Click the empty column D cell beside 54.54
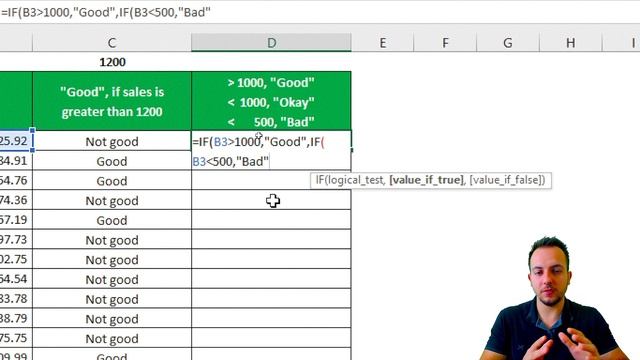 (x=271, y=279)
